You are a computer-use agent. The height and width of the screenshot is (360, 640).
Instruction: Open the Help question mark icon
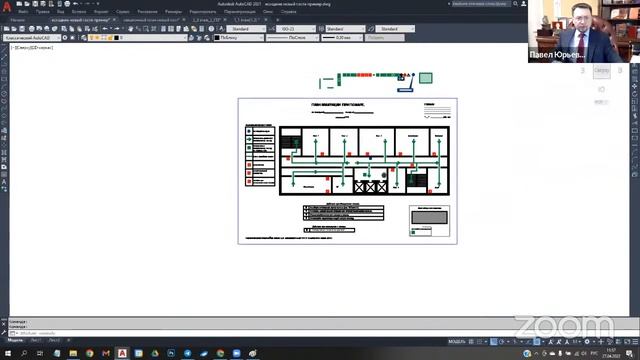(x=211, y=29)
